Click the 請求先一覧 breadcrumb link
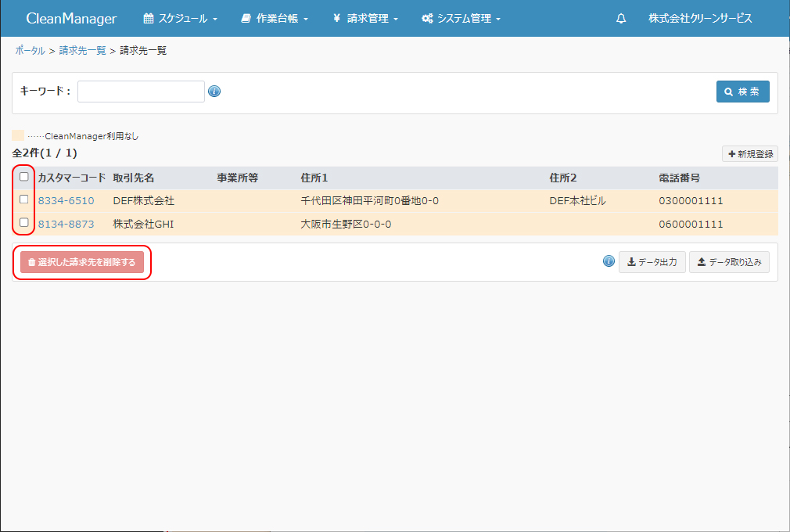Image resolution: width=790 pixels, height=532 pixels. (x=83, y=50)
